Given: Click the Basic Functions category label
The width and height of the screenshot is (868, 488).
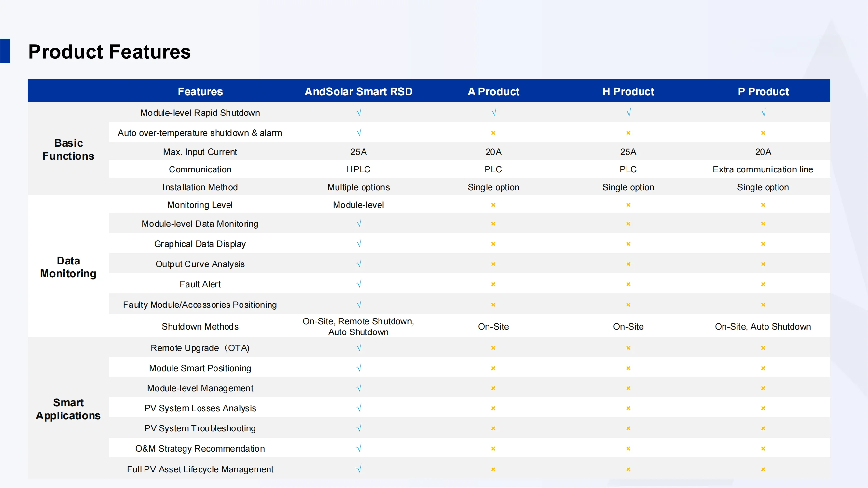Looking at the screenshot, I should click(x=68, y=149).
